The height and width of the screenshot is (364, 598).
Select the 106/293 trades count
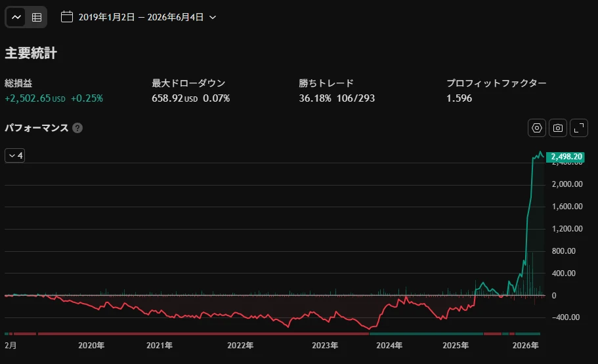(x=355, y=98)
